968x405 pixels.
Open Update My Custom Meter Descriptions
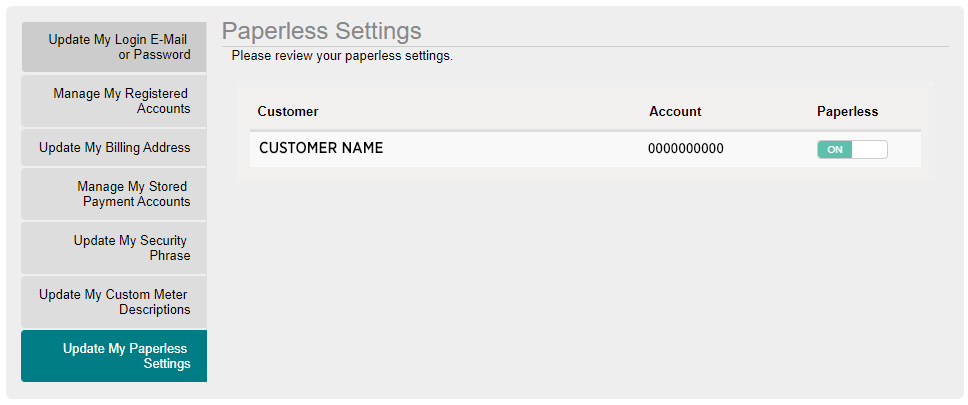114,302
